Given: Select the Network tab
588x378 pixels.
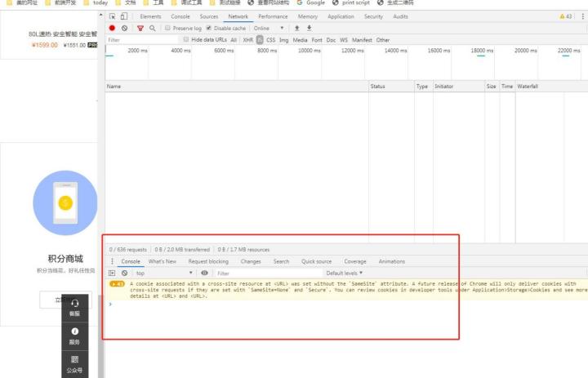Looking at the screenshot, I should [x=238, y=16].
